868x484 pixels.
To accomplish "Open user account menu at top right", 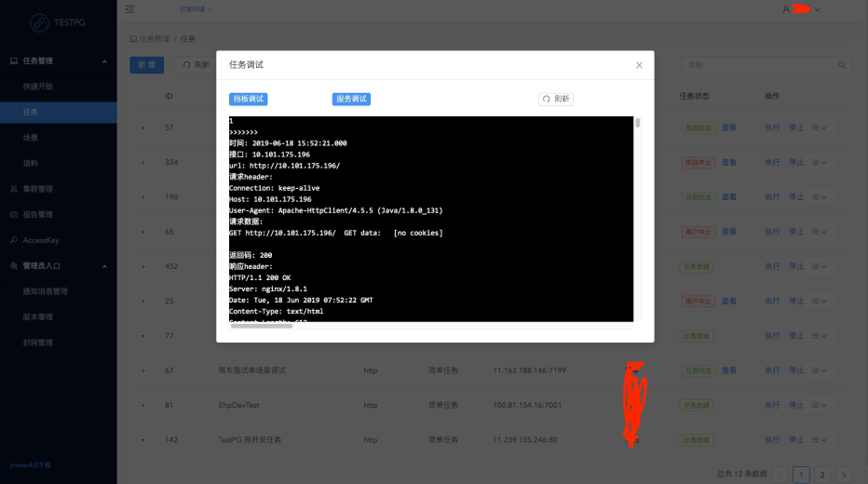I will point(801,9).
